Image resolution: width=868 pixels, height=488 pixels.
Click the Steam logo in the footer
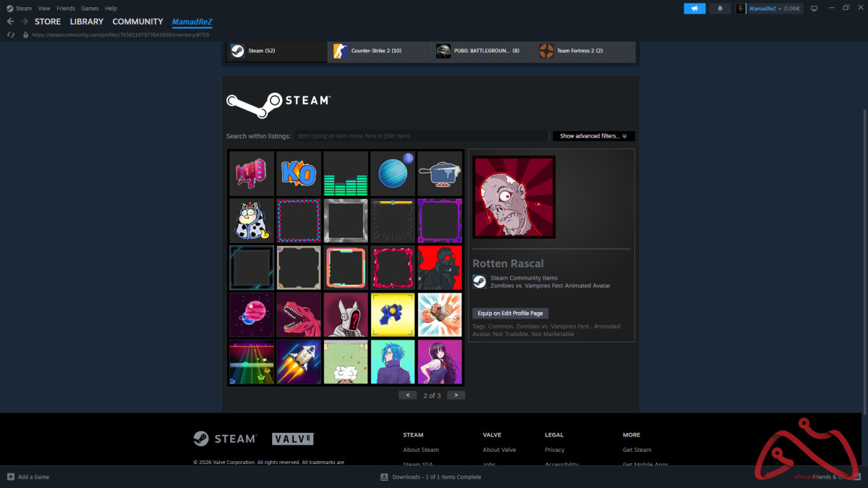pyautogui.click(x=224, y=439)
